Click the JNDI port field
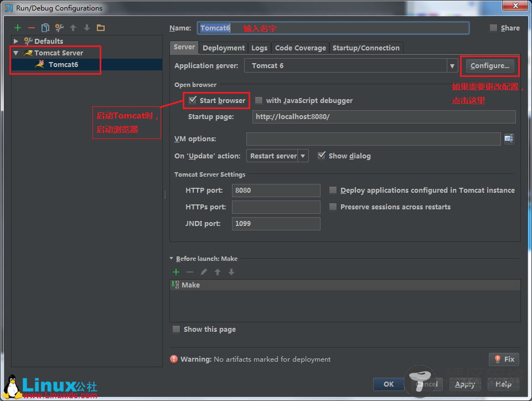532x401 pixels. click(276, 223)
